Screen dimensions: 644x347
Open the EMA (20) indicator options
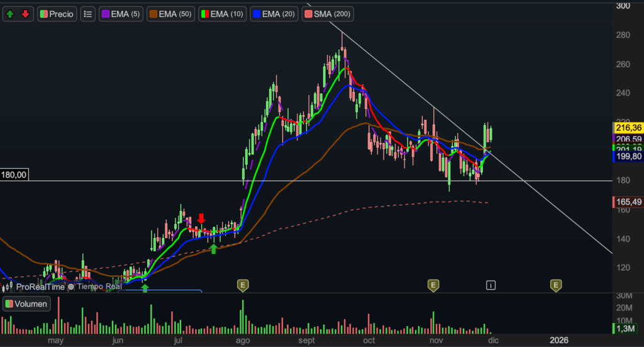point(274,13)
